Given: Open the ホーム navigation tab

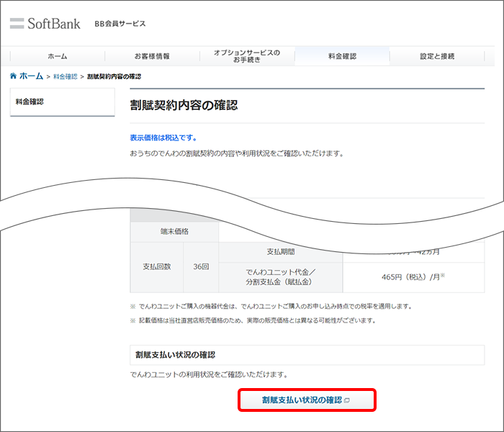Looking at the screenshot, I should point(58,56).
